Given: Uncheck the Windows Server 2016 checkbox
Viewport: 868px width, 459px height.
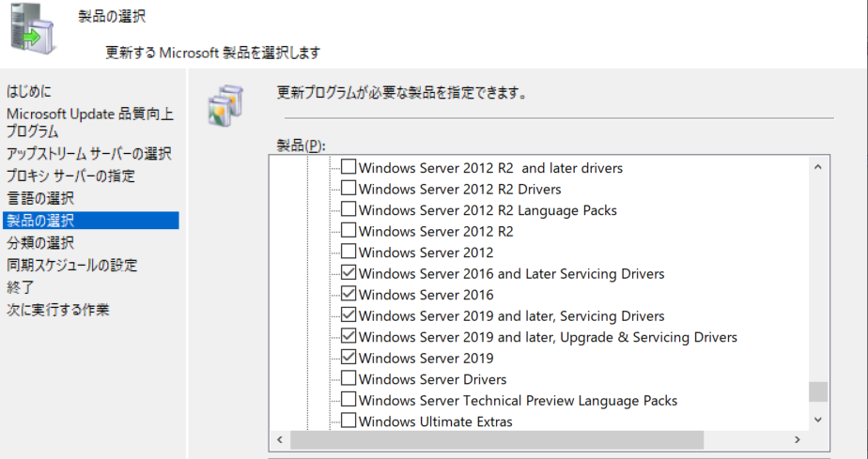Looking at the screenshot, I should pyautogui.click(x=349, y=294).
